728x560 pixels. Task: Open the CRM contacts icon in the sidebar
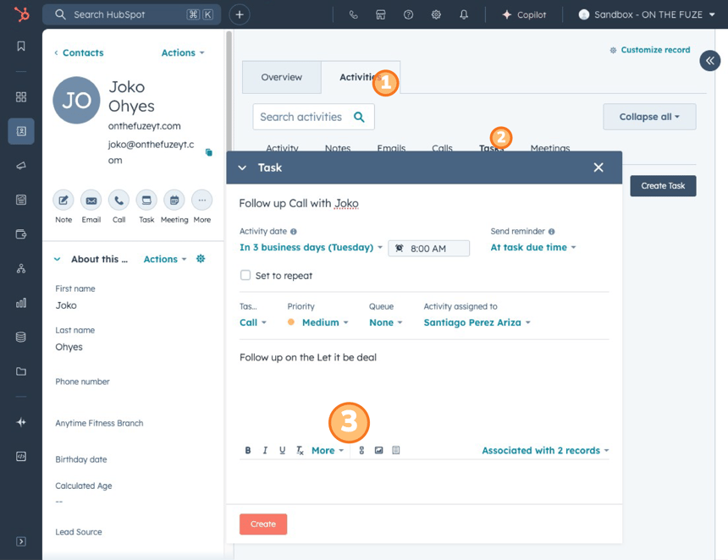coord(21,131)
